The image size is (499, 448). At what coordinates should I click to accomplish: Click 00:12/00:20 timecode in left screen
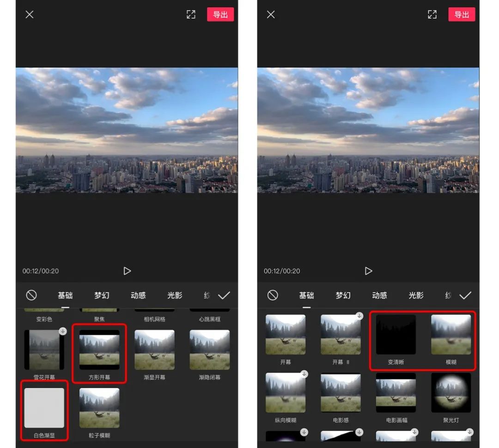[40, 271]
